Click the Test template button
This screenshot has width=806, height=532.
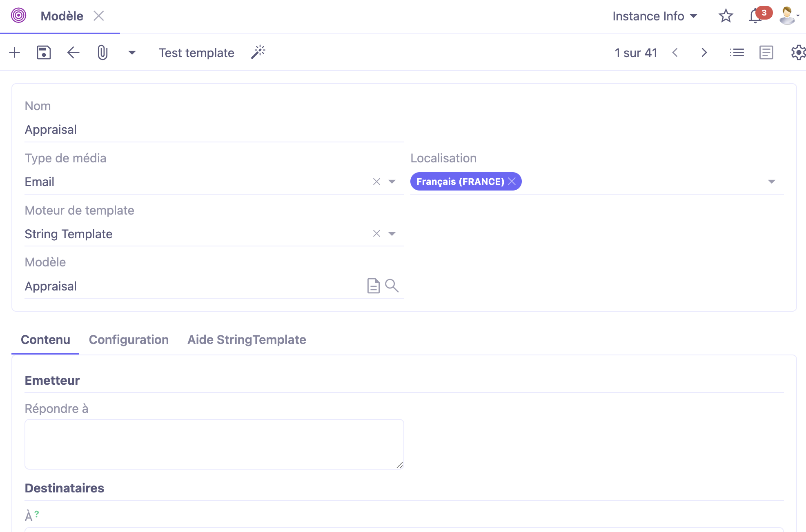[196, 53]
